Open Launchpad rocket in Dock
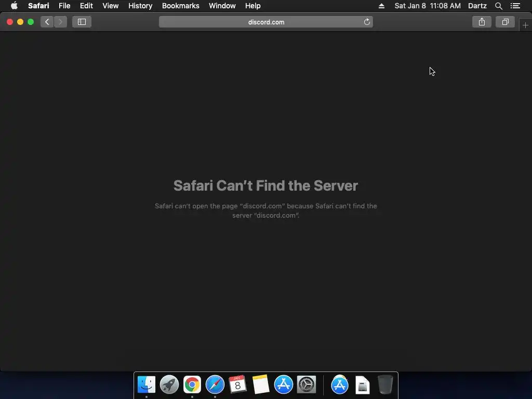Viewport: 532px width, 399px height. (169, 384)
